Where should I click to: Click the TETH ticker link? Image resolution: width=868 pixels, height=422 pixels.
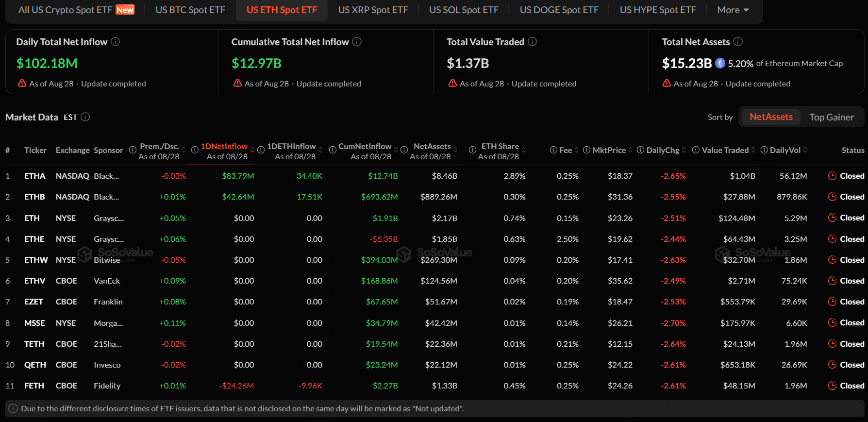34,344
